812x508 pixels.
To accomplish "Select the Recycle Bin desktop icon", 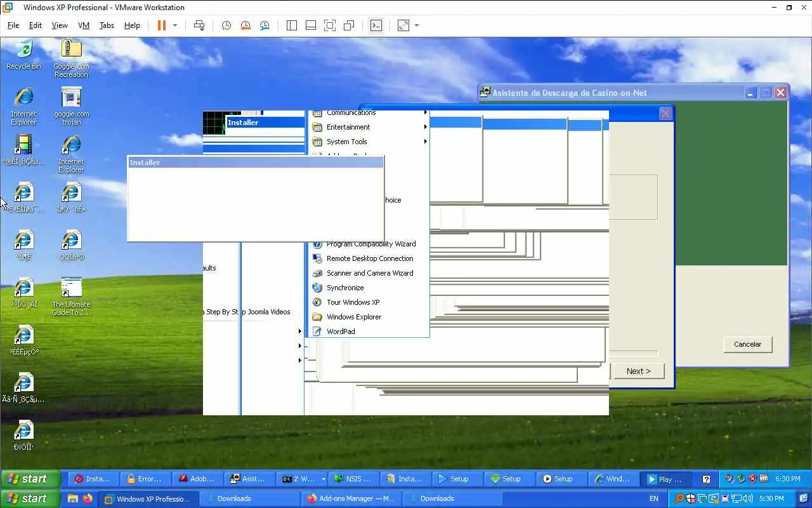I will pos(23,55).
